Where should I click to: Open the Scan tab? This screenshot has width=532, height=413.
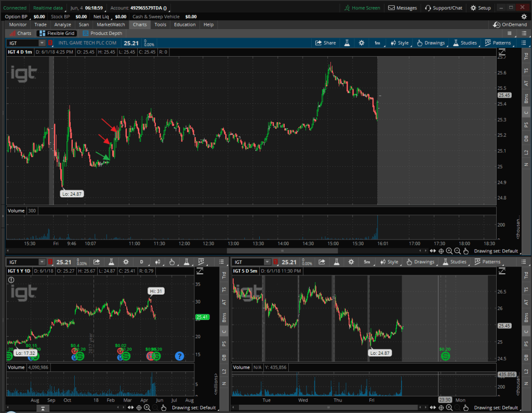click(x=83, y=24)
